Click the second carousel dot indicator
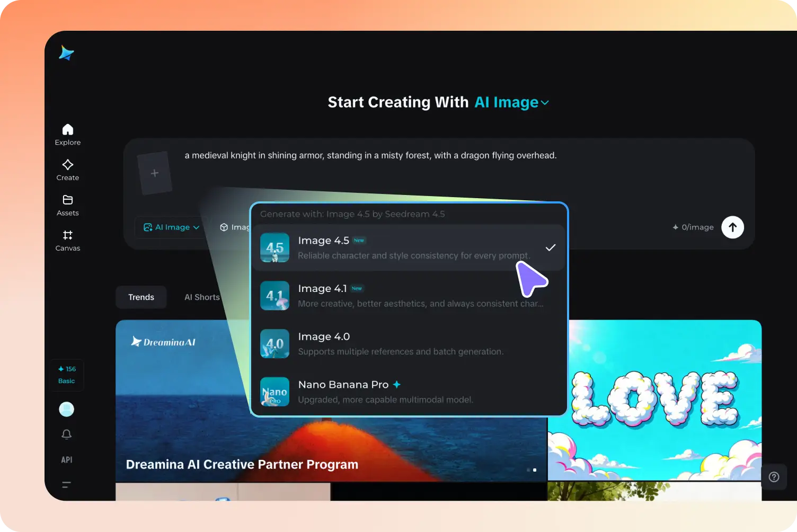This screenshot has width=797, height=532. [535, 470]
